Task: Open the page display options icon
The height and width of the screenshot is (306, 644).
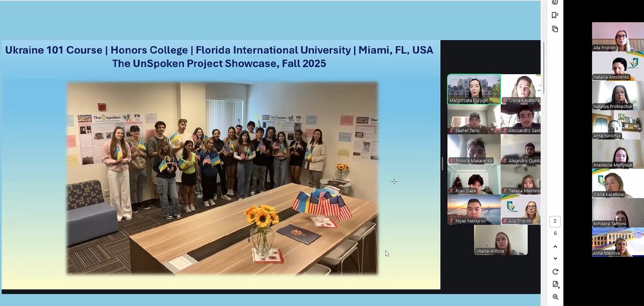Action: click(555, 284)
